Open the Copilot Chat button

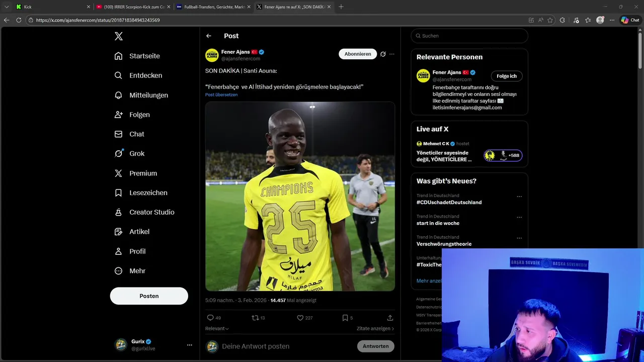630,20
